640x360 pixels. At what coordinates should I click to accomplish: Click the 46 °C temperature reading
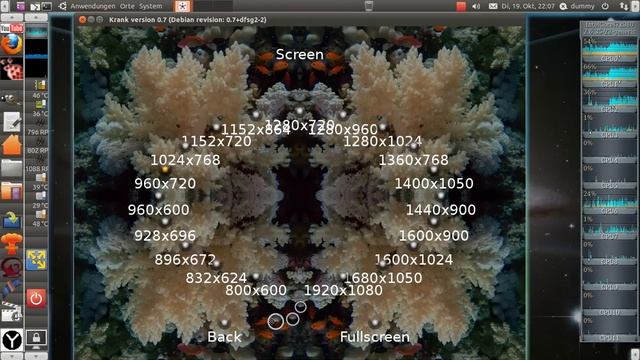(40, 95)
